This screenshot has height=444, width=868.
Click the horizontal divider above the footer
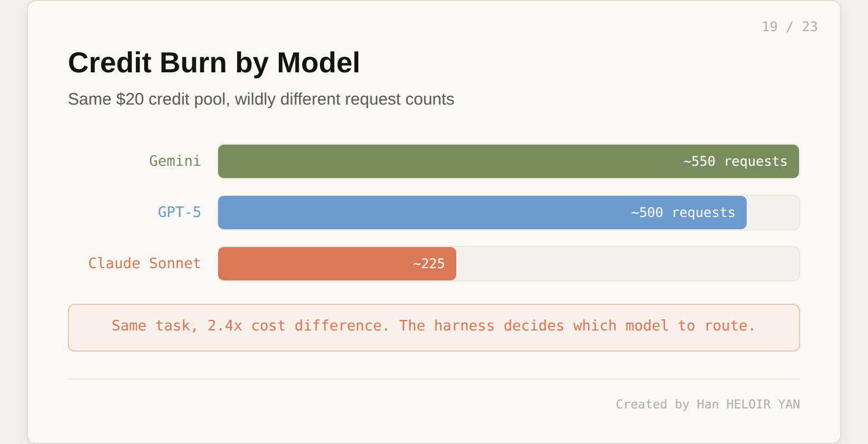[434, 379]
